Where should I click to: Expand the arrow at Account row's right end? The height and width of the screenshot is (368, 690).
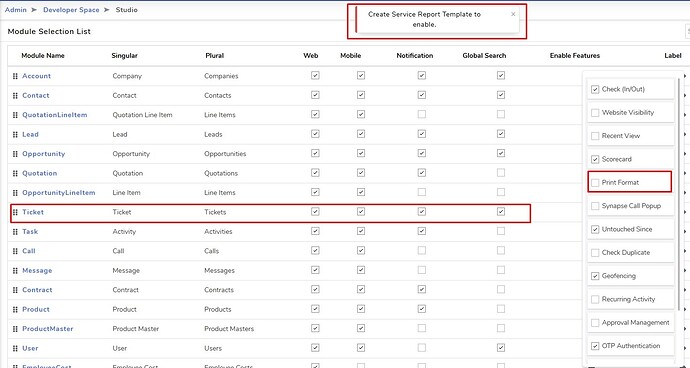[686, 76]
